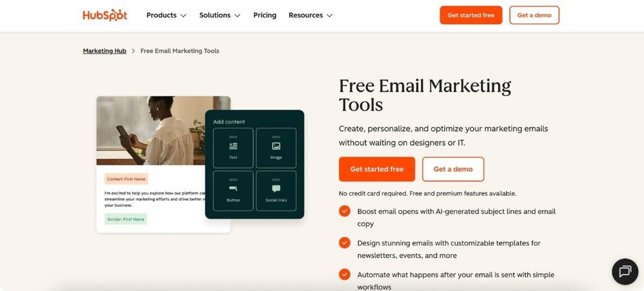Select the Contact: First Name token
The height and width of the screenshot is (291, 644).
pos(126,179)
